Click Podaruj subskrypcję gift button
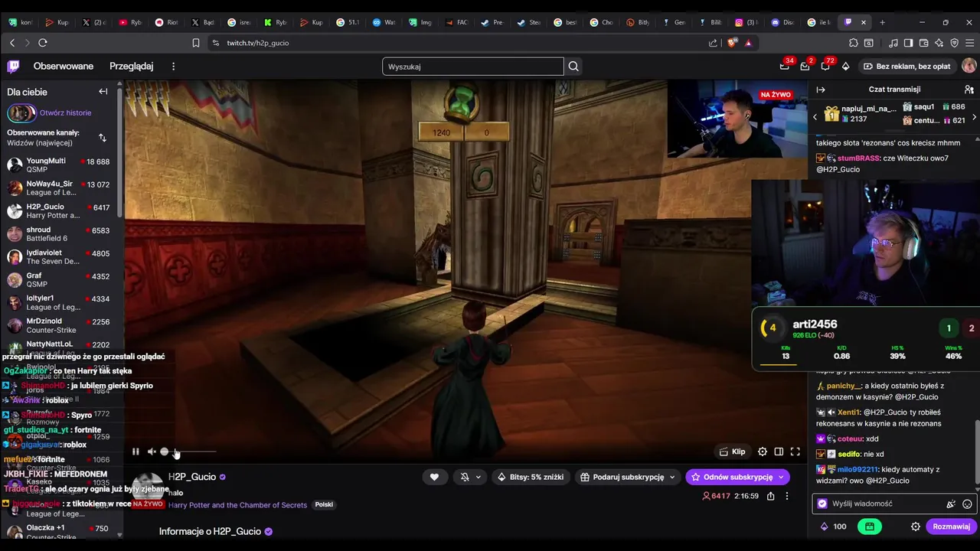Viewport: 980px width, 551px height. [622, 477]
